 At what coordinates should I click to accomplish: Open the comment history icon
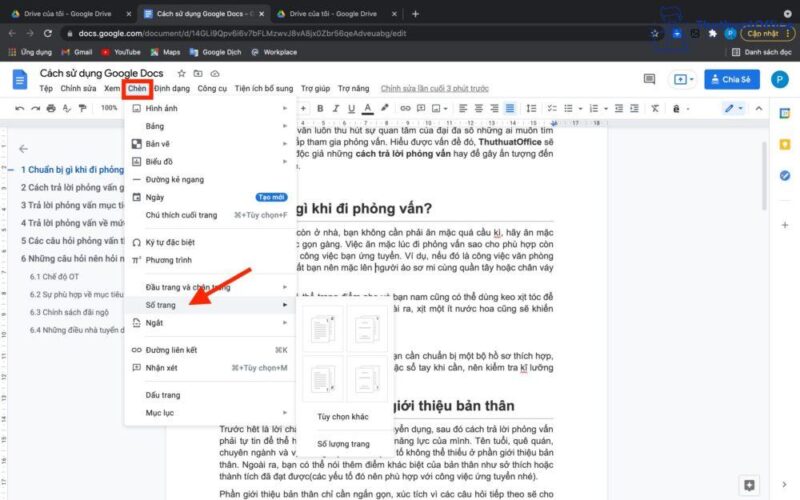(x=649, y=79)
